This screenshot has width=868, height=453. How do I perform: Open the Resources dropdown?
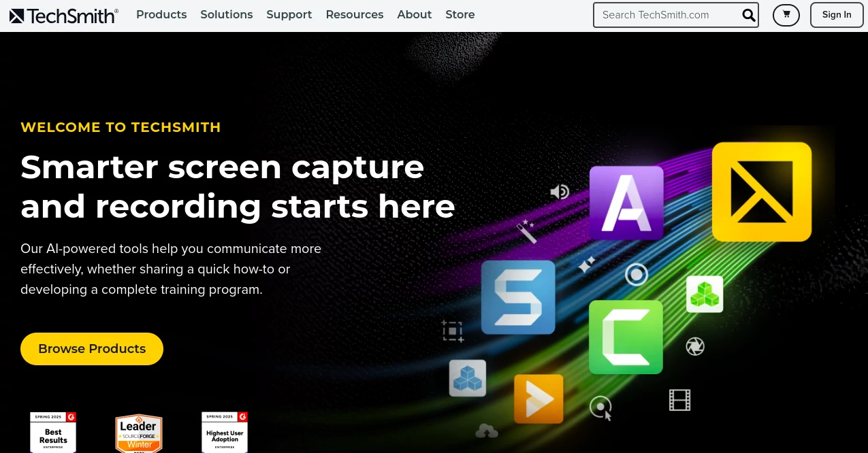click(x=354, y=14)
